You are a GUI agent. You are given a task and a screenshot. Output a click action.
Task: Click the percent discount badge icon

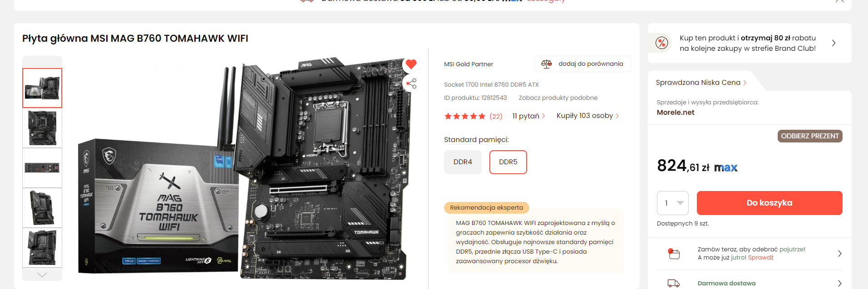pyautogui.click(x=662, y=43)
